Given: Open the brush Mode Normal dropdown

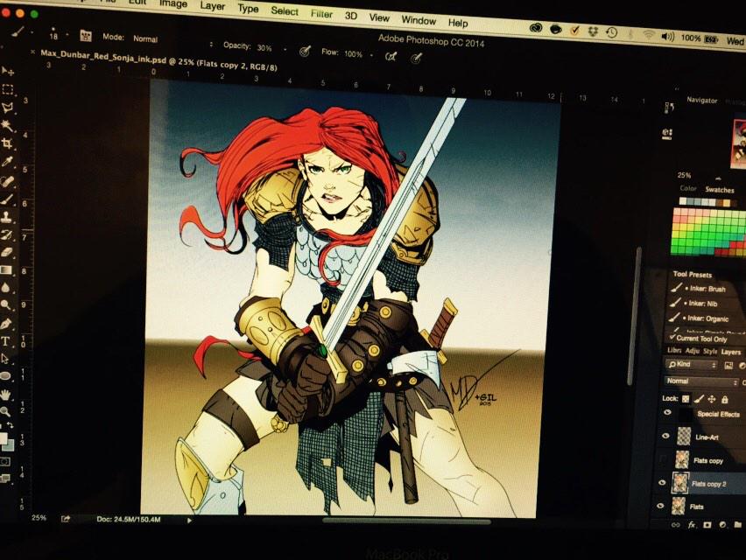Looking at the screenshot, I should pos(171,41).
